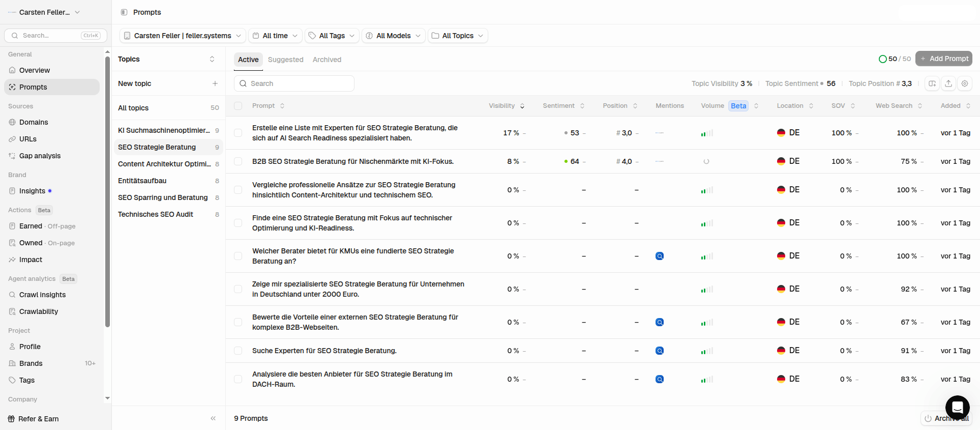This screenshot has width=980, height=430.
Task: Click mentions icon in 'Suche Experten' row
Action: 660,351
